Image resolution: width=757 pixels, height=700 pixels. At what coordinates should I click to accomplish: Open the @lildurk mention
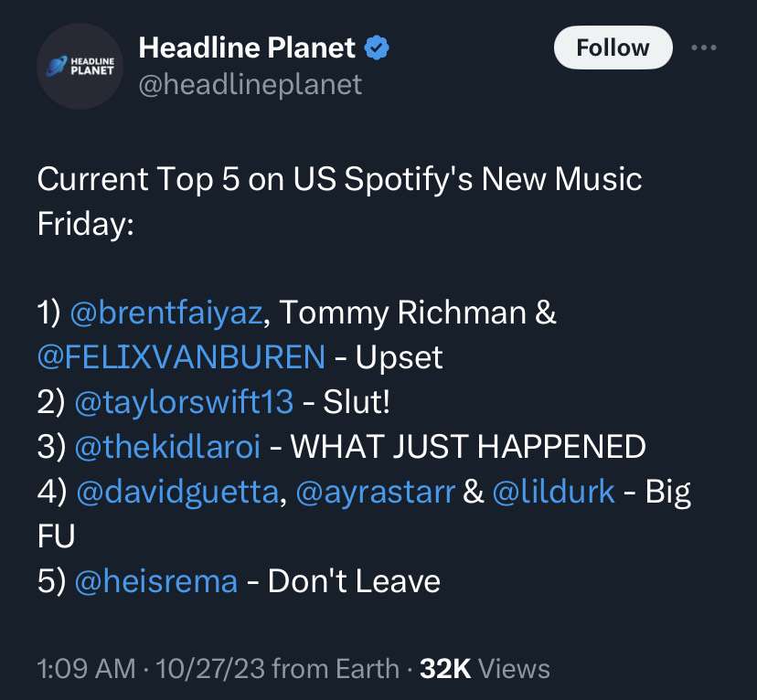553,492
